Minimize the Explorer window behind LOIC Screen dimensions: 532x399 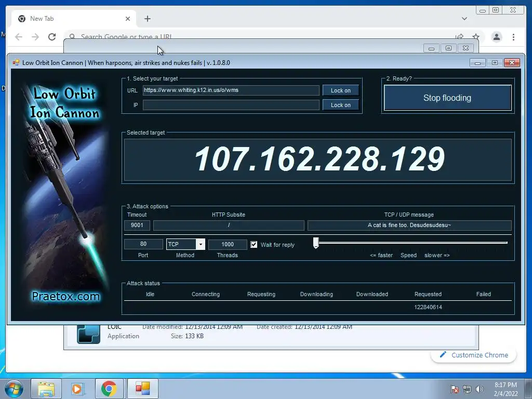tap(431, 48)
